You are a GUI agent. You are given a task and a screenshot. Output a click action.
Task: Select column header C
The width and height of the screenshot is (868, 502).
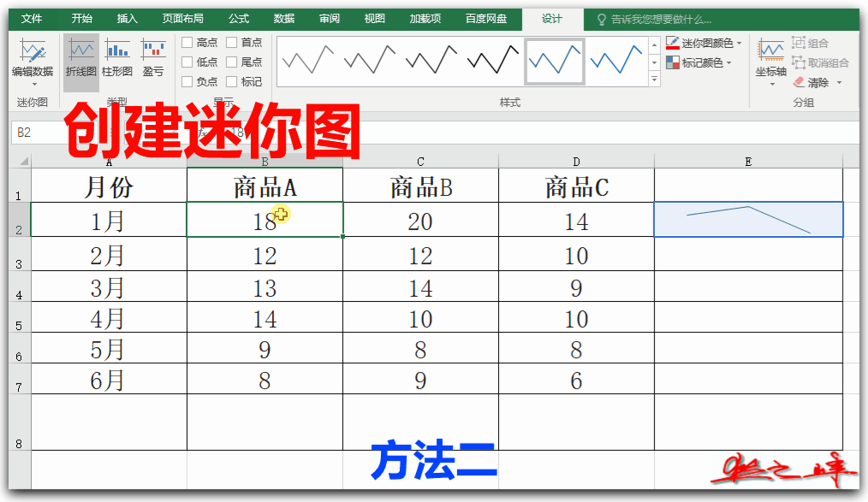click(420, 162)
